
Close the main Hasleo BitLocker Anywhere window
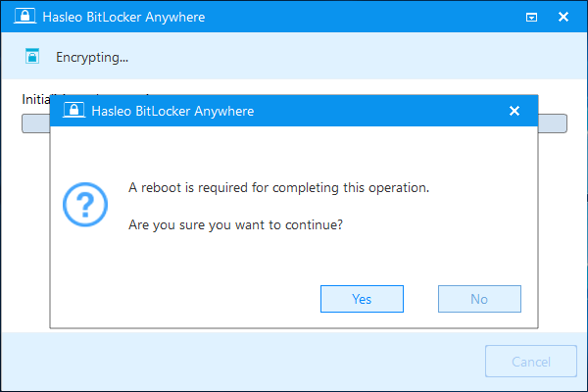563,17
